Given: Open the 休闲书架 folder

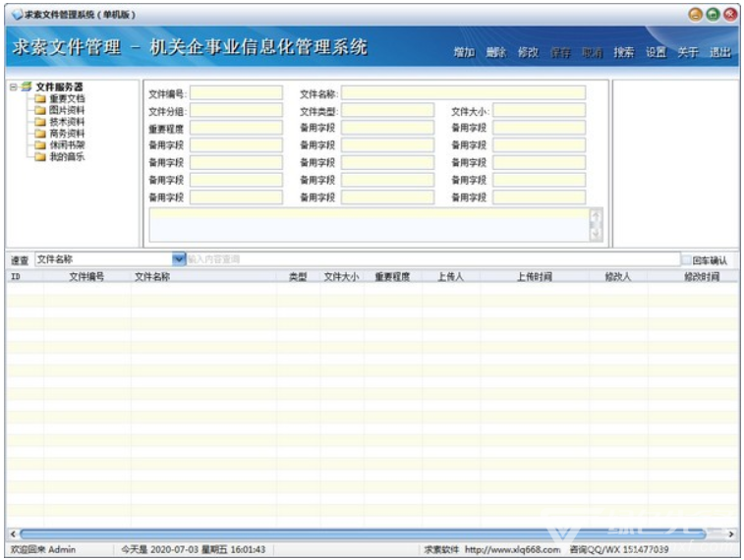Looking at the screenshot, I should click(x=60, y=144).
